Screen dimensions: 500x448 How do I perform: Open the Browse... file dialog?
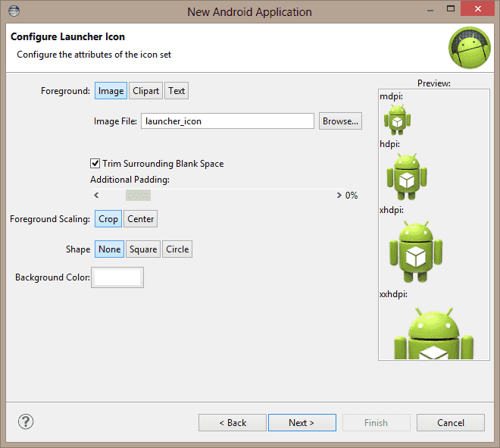(x=340, y=121)
